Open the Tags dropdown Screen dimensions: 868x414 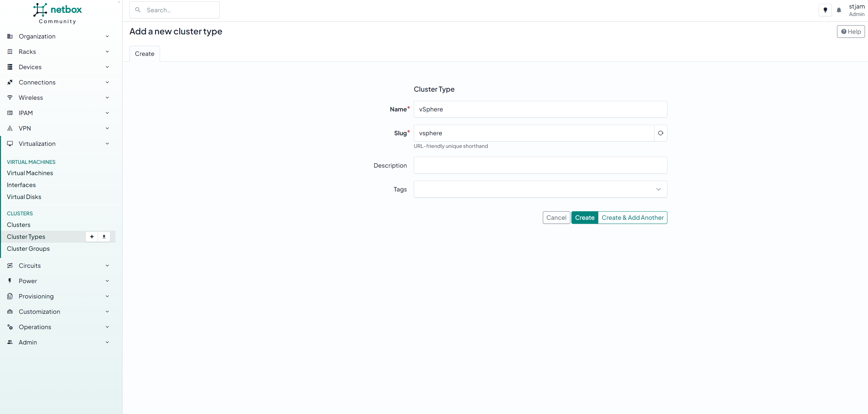click(540, 189)
